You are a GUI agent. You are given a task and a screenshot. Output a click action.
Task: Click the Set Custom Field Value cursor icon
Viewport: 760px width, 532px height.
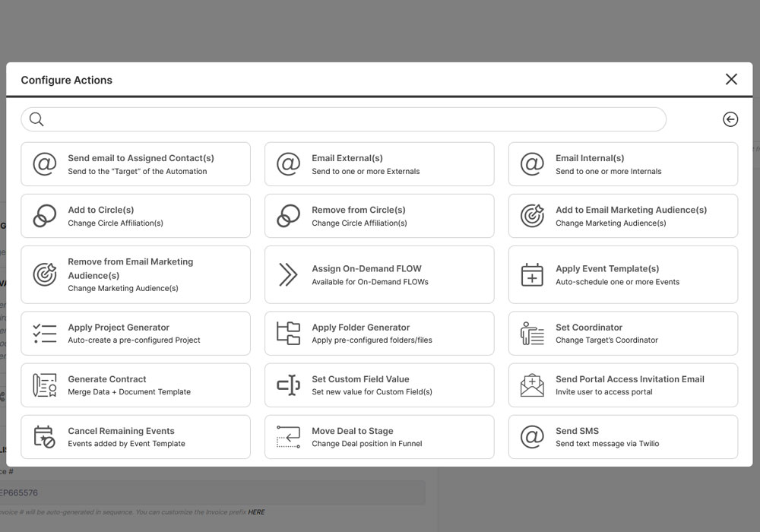click(x=288, y=385)
